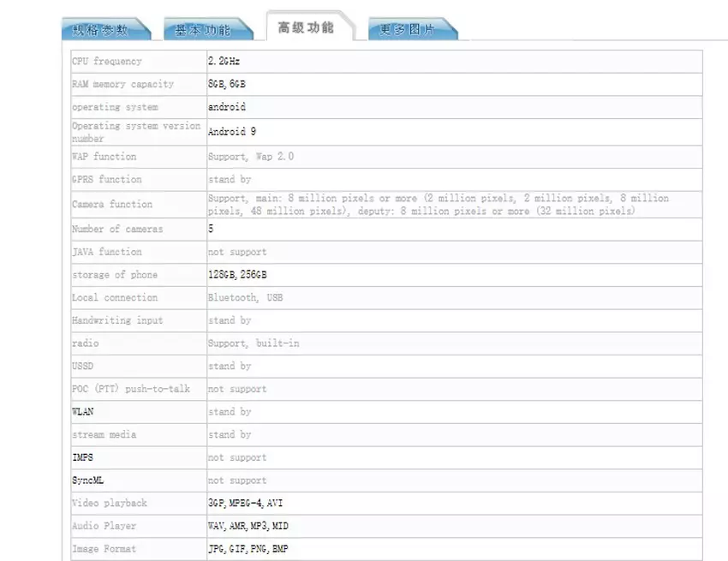Viewport: 728px width, 561px height.
Task: Click the radio row label
Action: click(x=86, y=343)
